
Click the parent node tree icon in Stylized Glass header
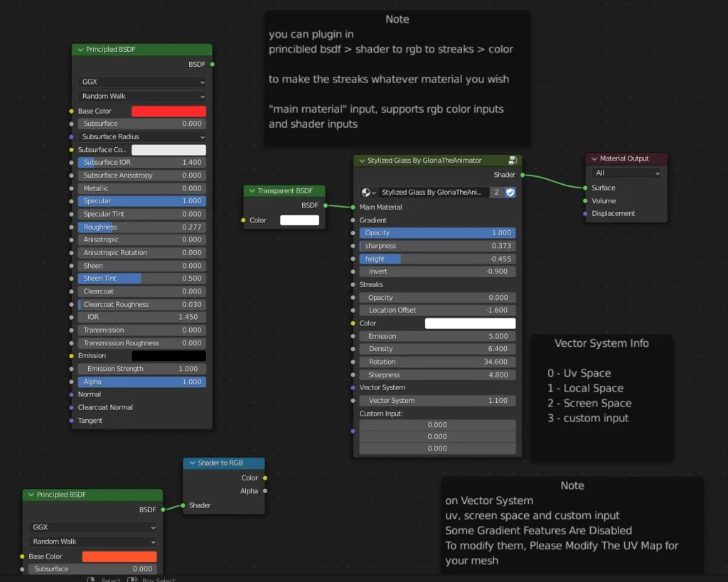point(514,160)
